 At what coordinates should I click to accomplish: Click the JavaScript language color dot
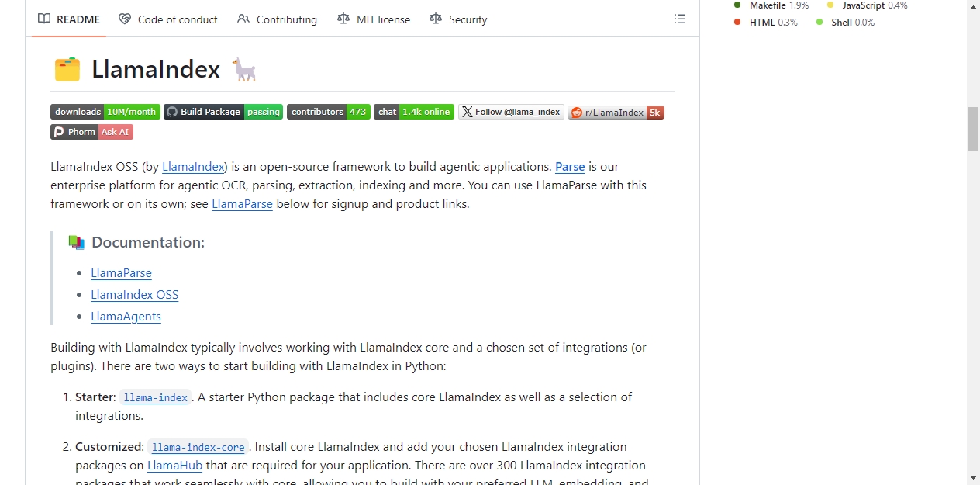coord(830,5)
